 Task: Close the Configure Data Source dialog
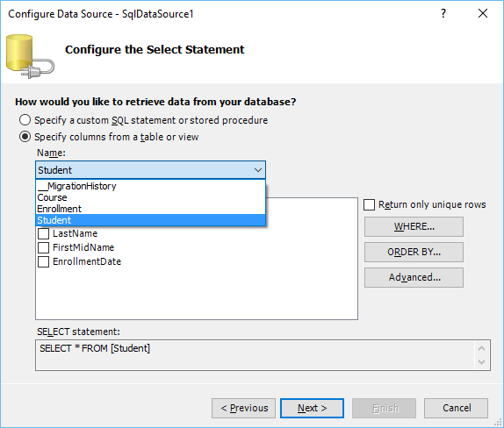483,13
